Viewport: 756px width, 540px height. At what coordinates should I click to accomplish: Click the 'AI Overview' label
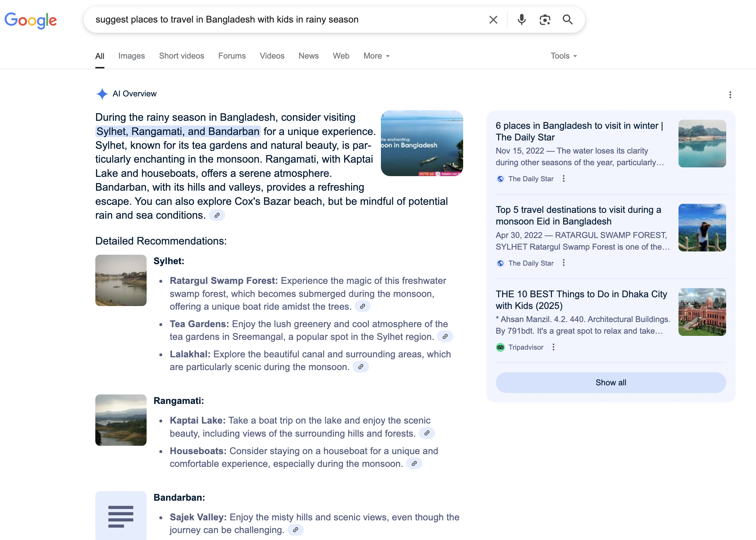[x=135, y=94]
